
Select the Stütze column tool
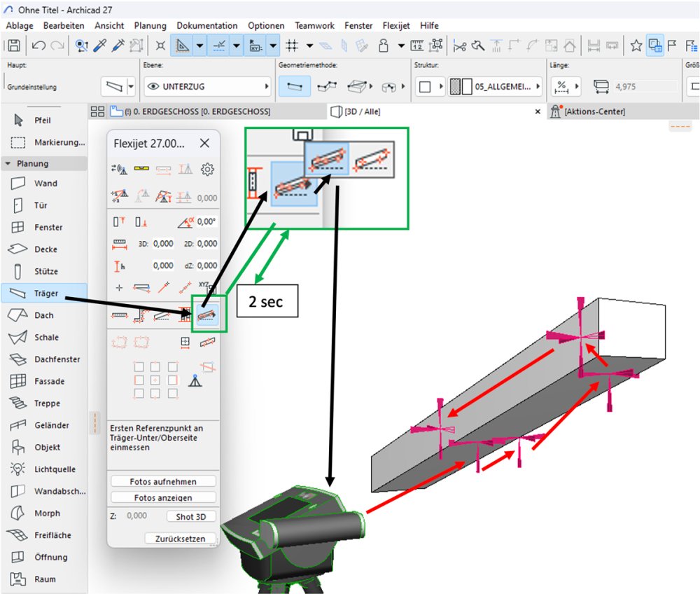coord(45,271)
